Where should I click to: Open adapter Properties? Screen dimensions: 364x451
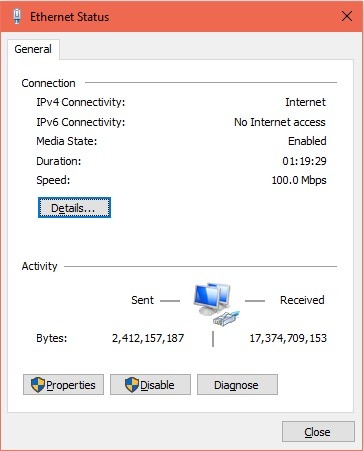tap(63, 385)
